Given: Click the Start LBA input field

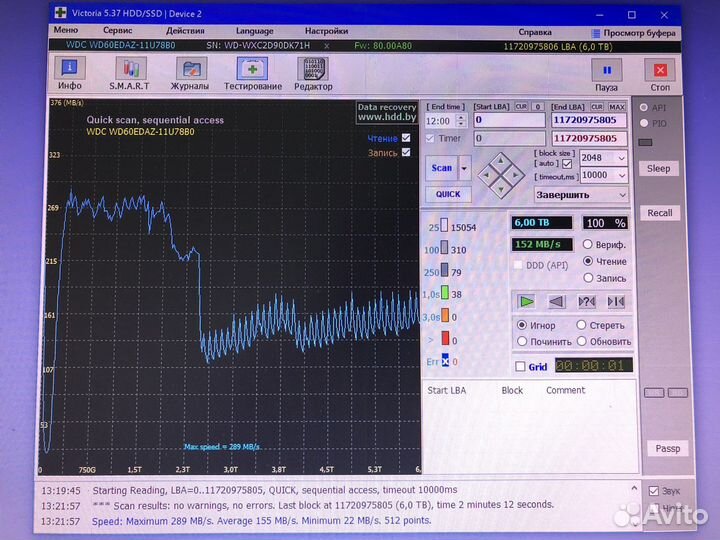Looking at the screenshot, I should [507, 120].
